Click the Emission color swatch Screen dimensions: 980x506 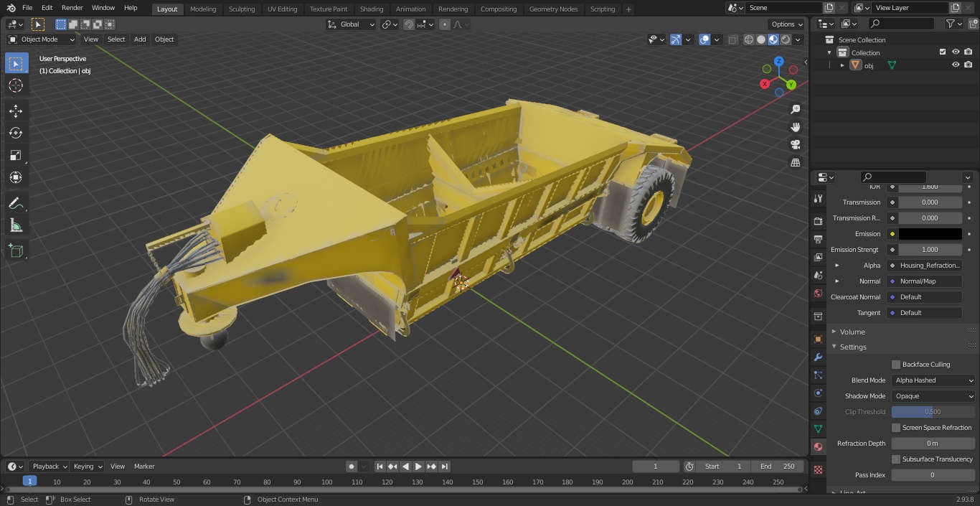pos(930,234)
